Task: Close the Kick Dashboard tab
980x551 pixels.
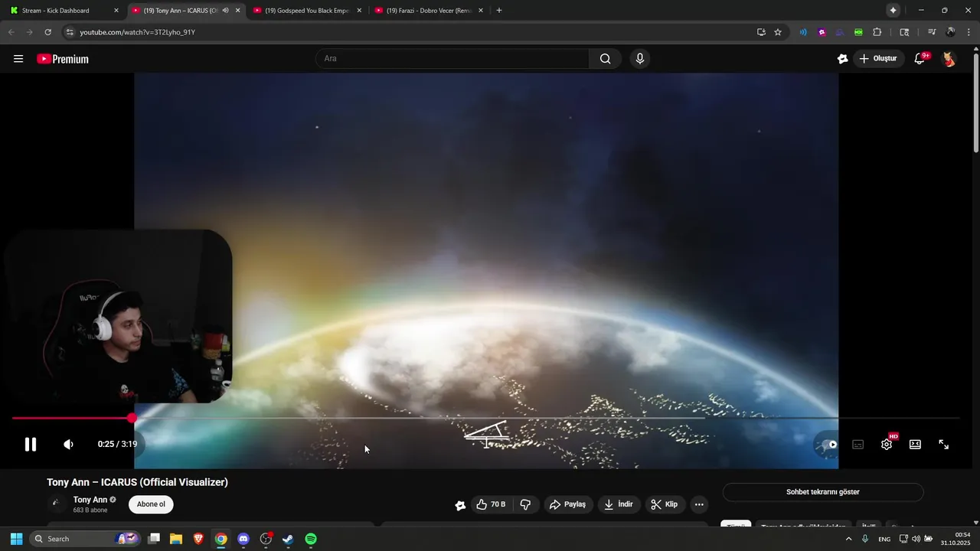Action: tap(116, 11)
